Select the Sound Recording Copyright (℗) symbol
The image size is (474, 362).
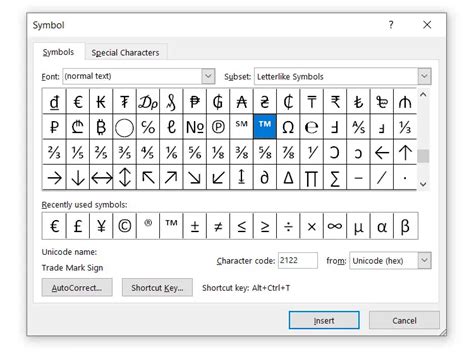coord(218,127)
